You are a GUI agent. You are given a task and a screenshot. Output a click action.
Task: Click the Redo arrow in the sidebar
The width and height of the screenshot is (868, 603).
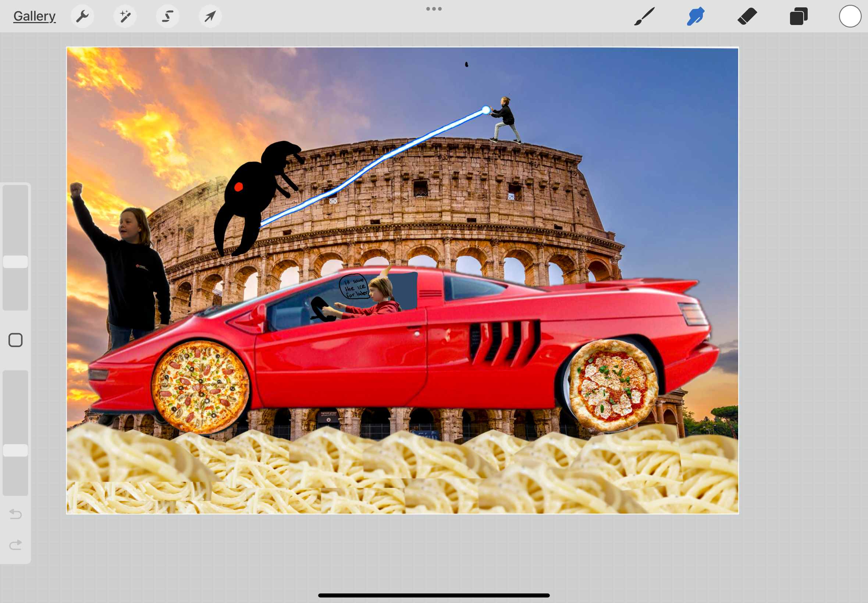tap(15, 545)
